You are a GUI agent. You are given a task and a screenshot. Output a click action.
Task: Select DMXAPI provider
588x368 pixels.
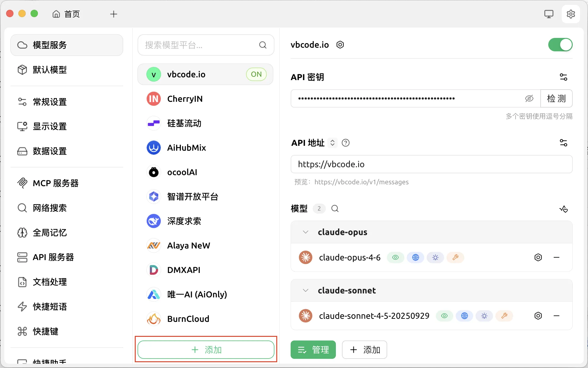click(205, 270)
